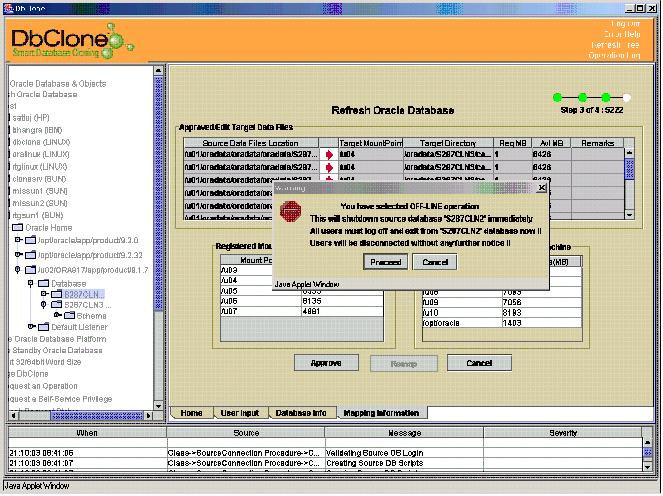Click the third green step circle
The height and width of the screenshot is (496, 663).
coord(606,98)
